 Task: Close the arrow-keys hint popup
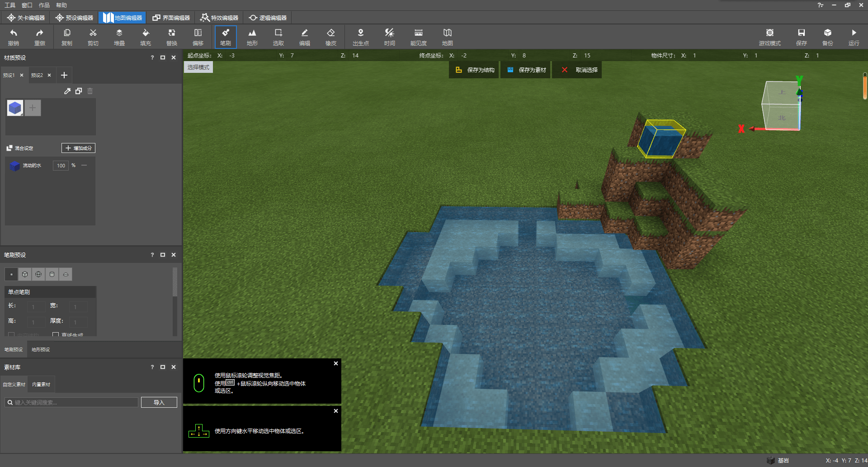[x=336, y=411]
